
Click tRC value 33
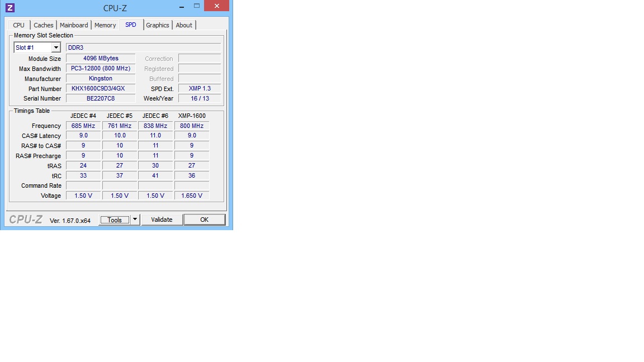click(83, 175)
